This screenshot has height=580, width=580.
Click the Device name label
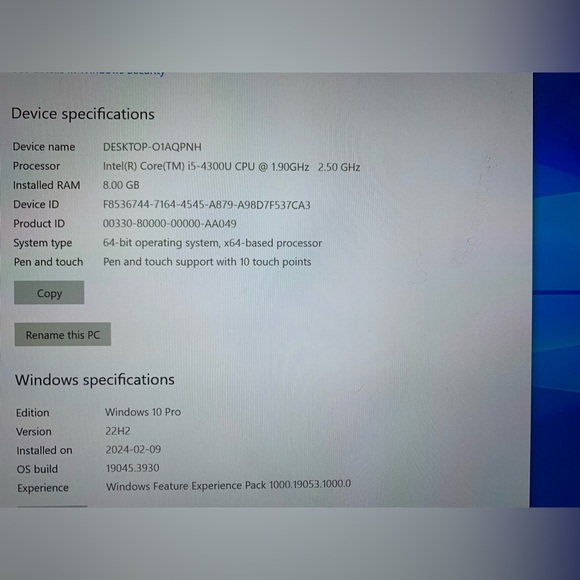[x=44, y=147]
